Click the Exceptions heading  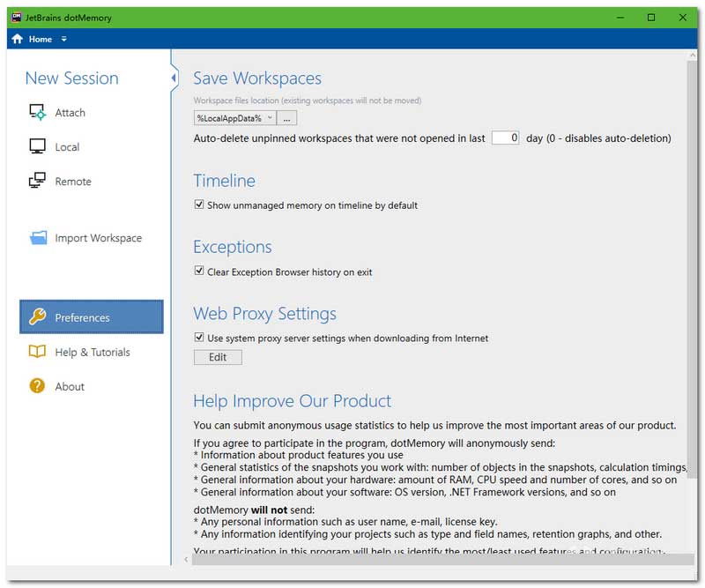click(233, 247)
